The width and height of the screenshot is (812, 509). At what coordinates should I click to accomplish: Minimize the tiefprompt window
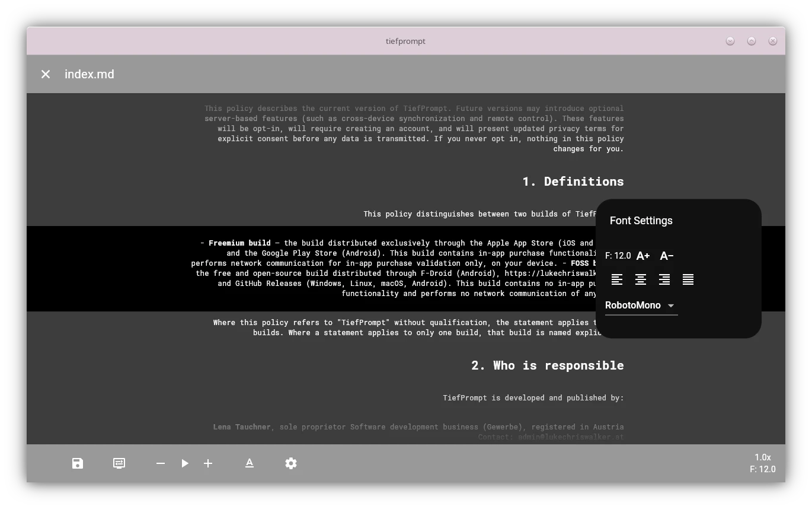coord(730,41)
